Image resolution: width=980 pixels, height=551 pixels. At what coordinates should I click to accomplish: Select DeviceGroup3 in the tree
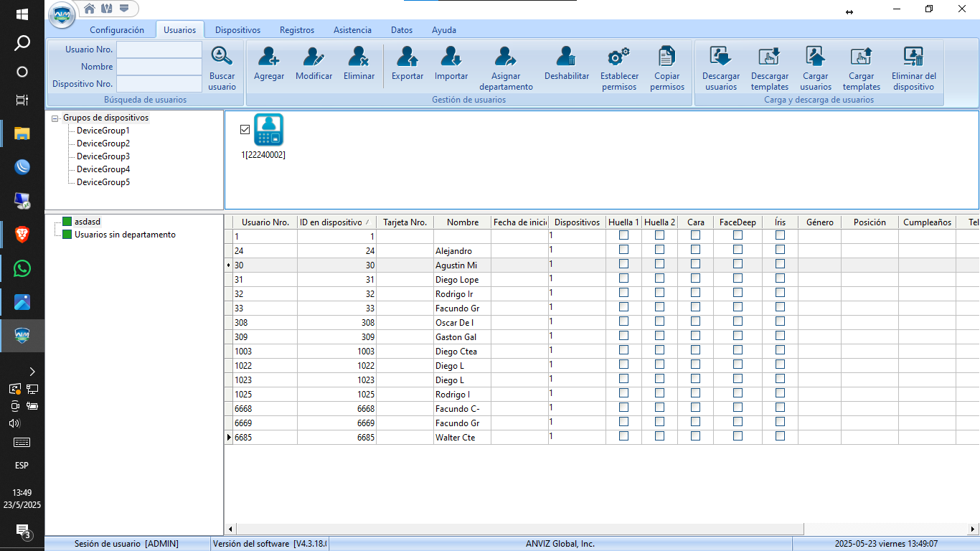[x=103, y=156]
